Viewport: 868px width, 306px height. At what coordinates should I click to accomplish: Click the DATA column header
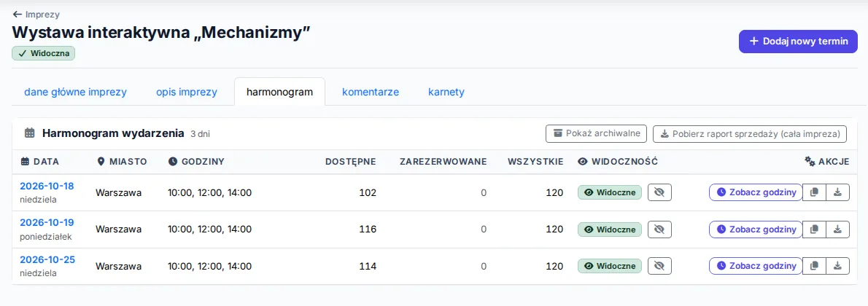(39, 162)
